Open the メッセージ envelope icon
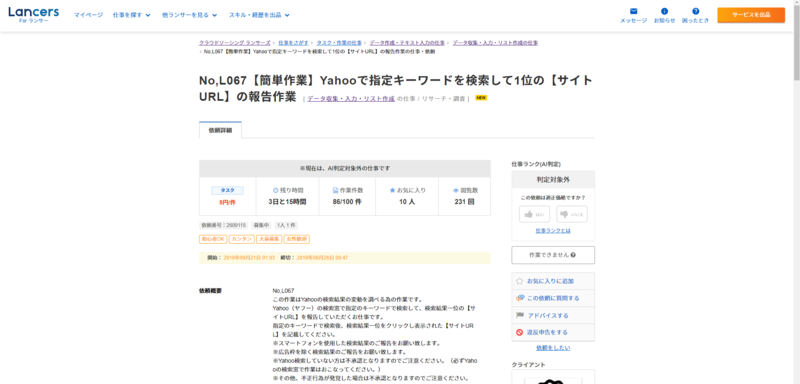 (x=633, y=11)
